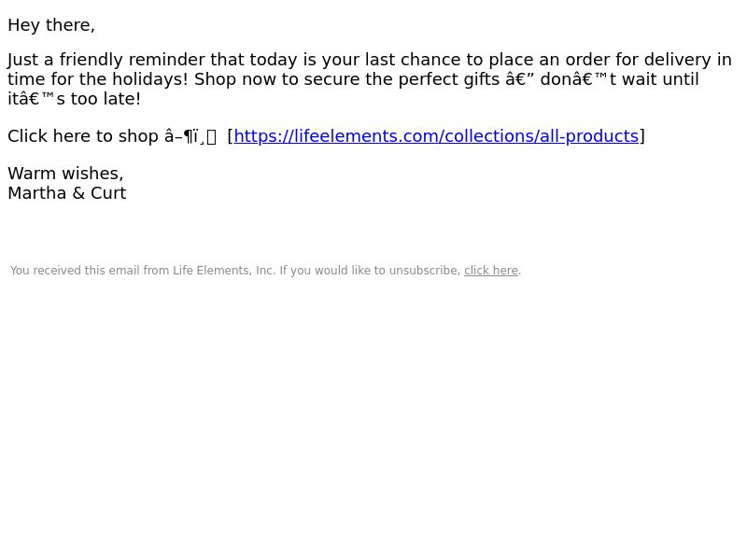Click the 'Hey there,' greeting line
This screenshot has width=747, height=560.
(51, 25)
